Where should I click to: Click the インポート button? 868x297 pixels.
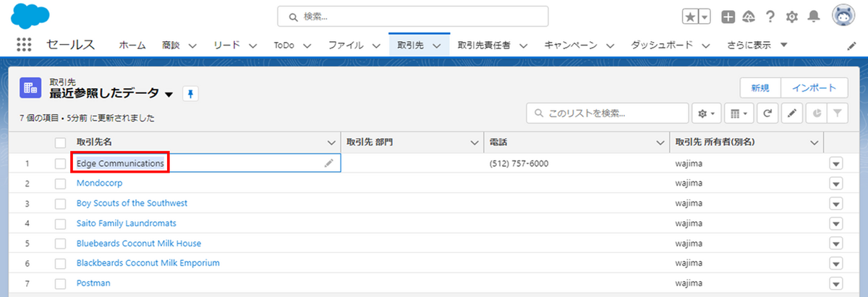tap(814, 87)
